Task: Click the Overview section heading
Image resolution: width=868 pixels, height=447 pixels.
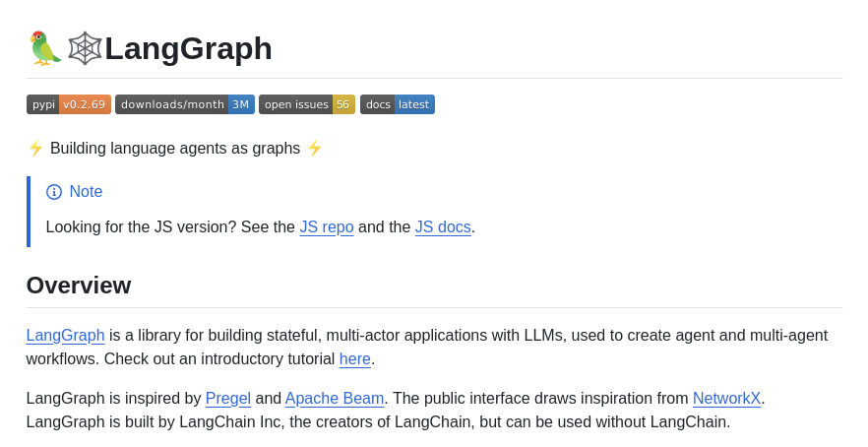Action: coord(79,286)
